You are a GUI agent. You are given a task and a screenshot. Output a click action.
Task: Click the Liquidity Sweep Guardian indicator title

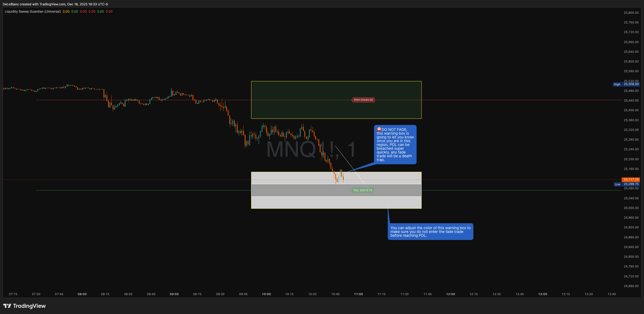(33, 12)
